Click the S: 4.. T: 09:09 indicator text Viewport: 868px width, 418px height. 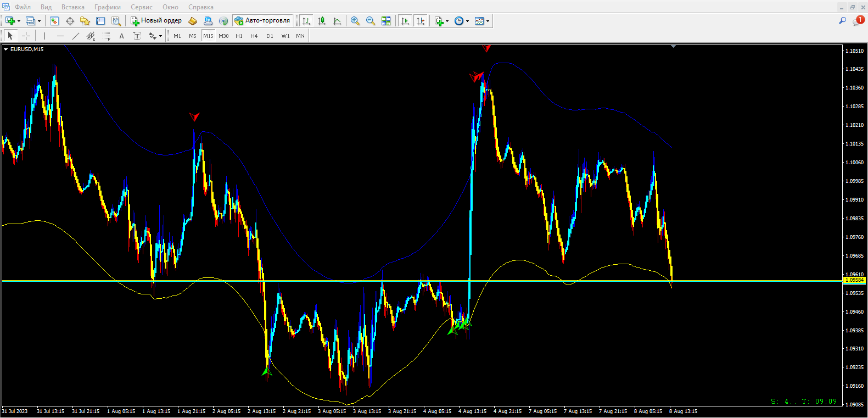pyautogui.click(x=804, y=402)
